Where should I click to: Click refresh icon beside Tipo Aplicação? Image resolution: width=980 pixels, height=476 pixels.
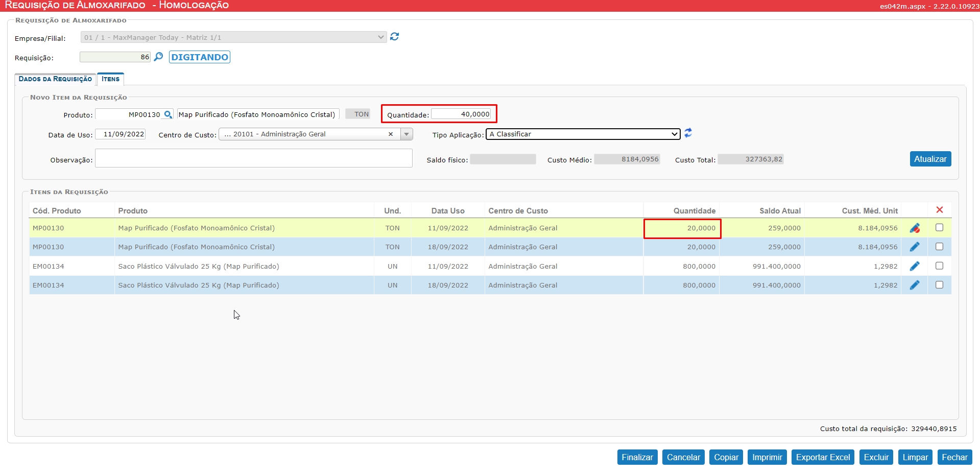point(688,133)
